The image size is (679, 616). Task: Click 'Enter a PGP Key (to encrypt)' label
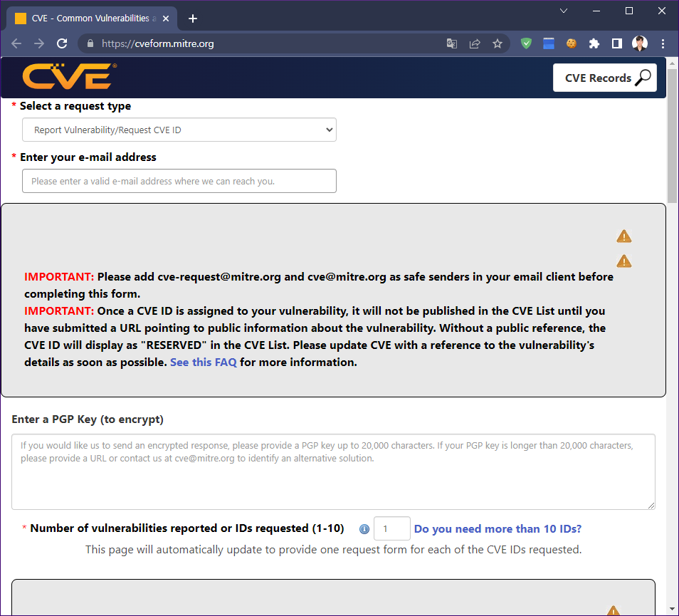tap(88, 419)
